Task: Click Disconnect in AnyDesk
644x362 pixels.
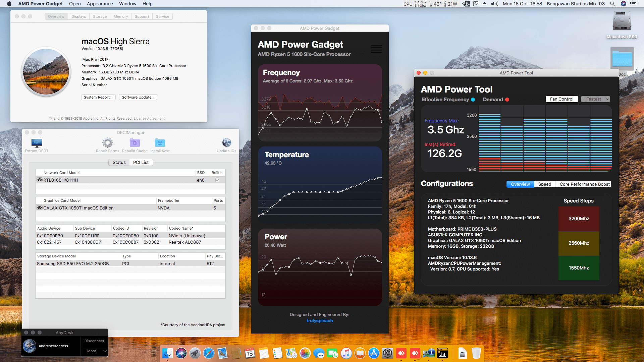Action: 94,341
